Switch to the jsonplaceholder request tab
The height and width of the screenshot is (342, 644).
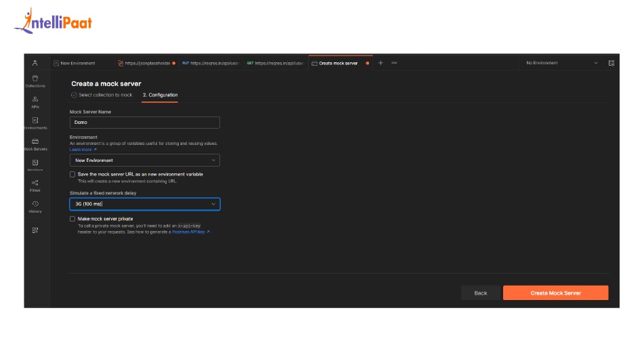click(x=147, y=63)
